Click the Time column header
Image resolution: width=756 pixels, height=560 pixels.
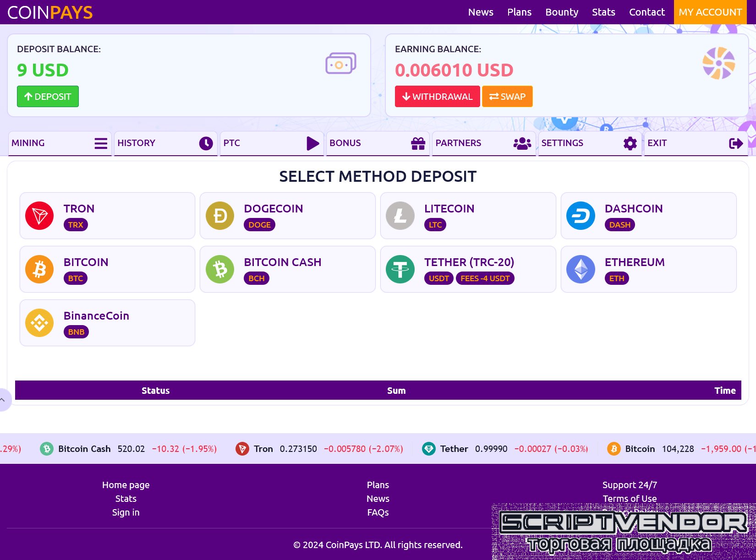[725, 391]
